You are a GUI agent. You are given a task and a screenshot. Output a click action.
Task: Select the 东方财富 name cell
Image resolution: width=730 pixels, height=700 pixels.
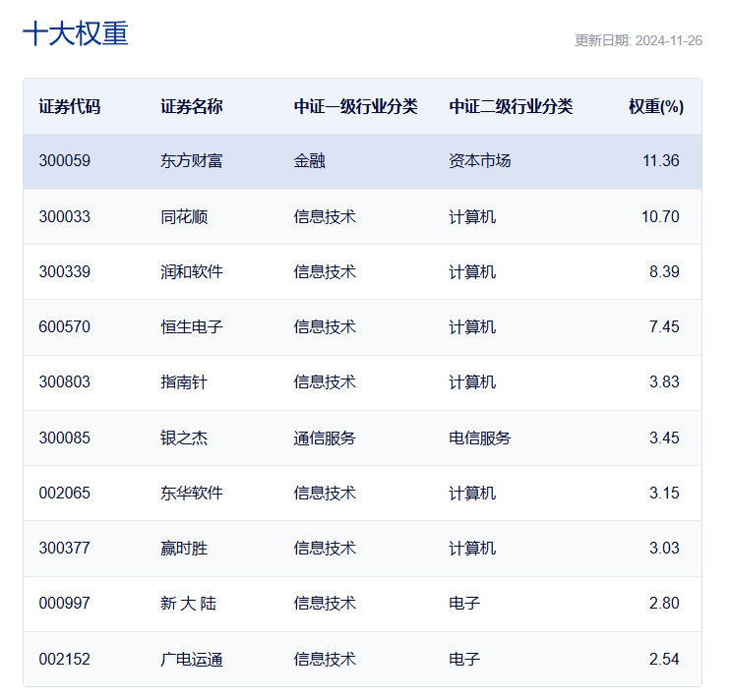pos(191,161)
